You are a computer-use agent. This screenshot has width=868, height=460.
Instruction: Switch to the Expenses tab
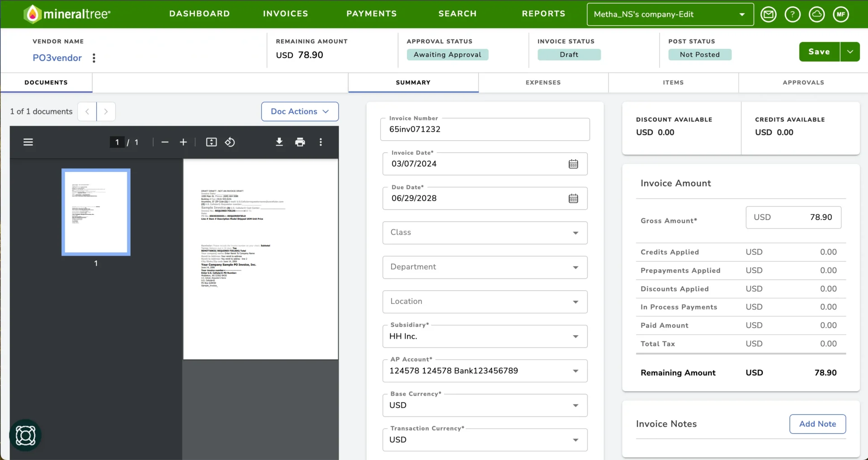click(543, 82)
